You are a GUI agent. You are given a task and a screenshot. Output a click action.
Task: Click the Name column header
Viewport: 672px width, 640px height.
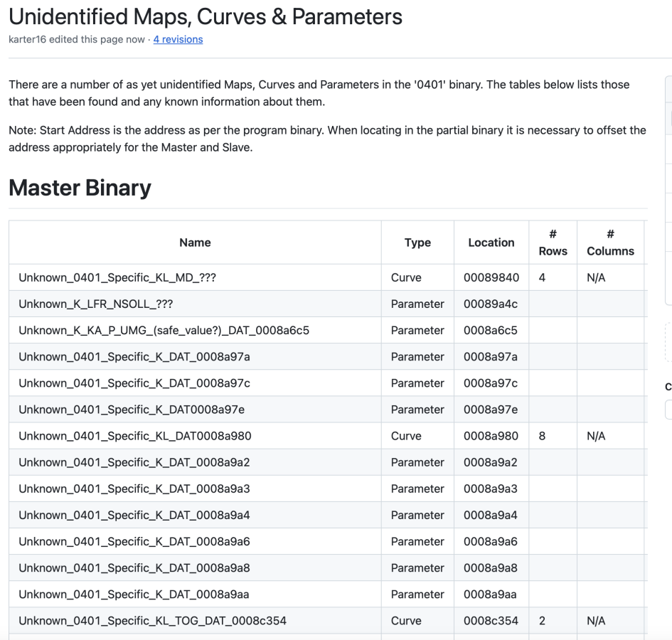[x=195, y=242]
